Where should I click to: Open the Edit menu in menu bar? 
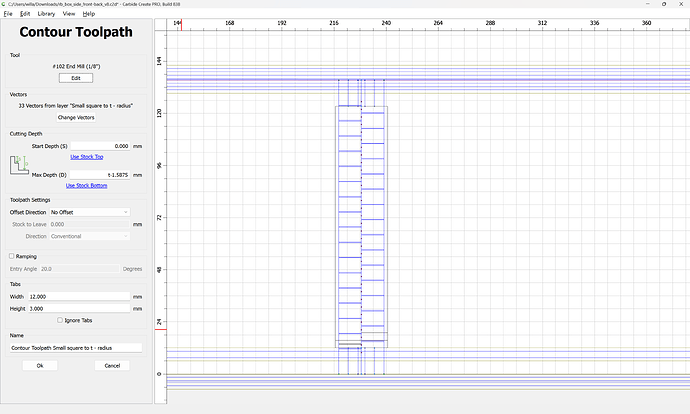pos(25,14)
